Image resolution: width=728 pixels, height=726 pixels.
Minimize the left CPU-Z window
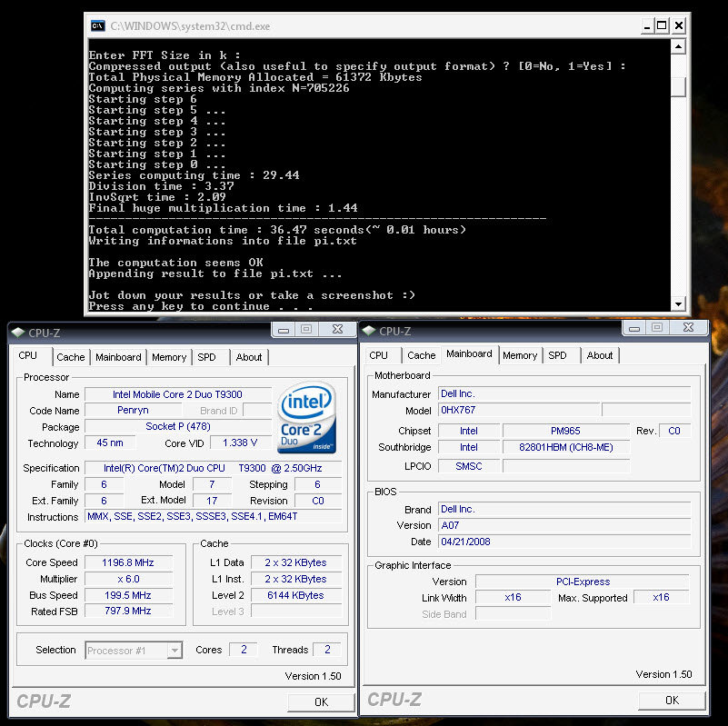[284, 330]
